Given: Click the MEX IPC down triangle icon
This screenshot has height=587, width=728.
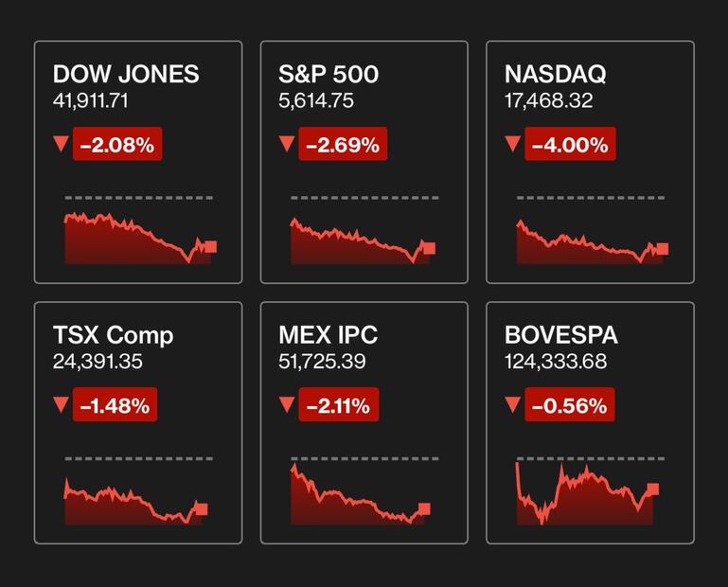Looking at the screenshot, I should [287, 404].
